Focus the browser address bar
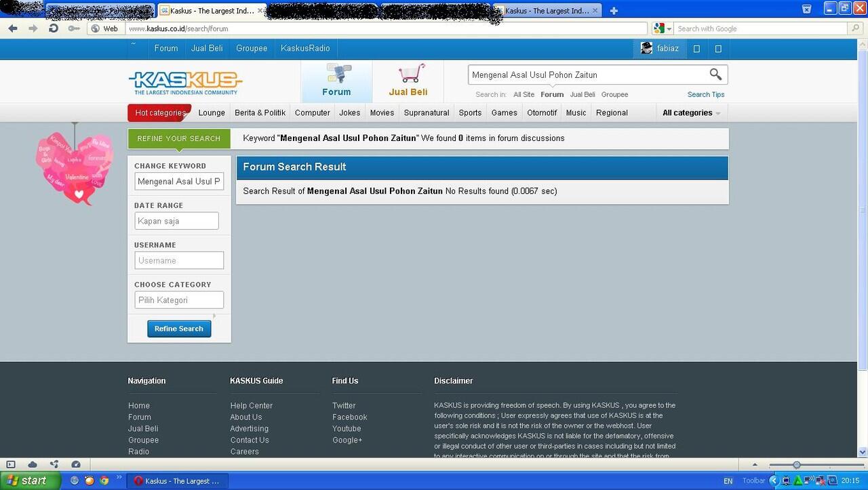This screenshot has height=490, width=868. [387, 28]
